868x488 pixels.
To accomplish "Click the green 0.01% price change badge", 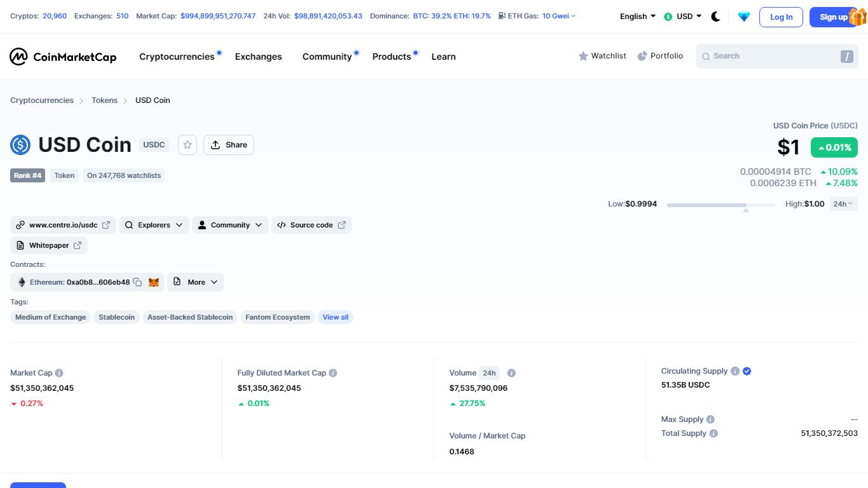I will pos(834,147).
